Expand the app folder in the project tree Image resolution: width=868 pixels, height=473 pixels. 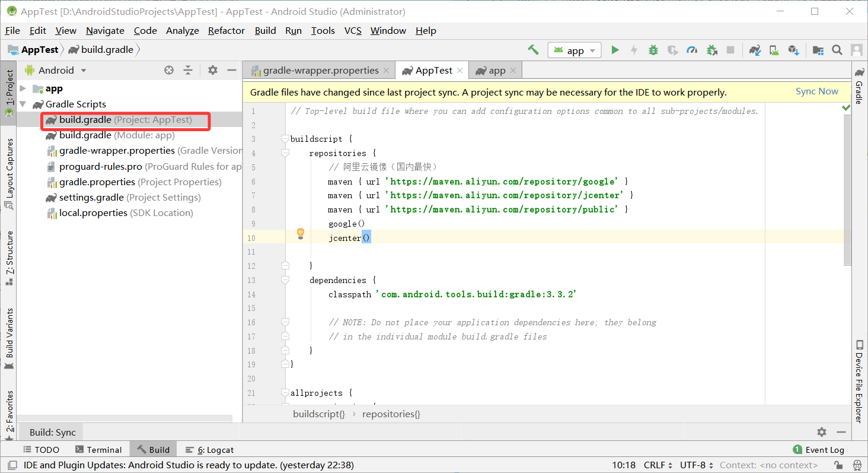23,88
